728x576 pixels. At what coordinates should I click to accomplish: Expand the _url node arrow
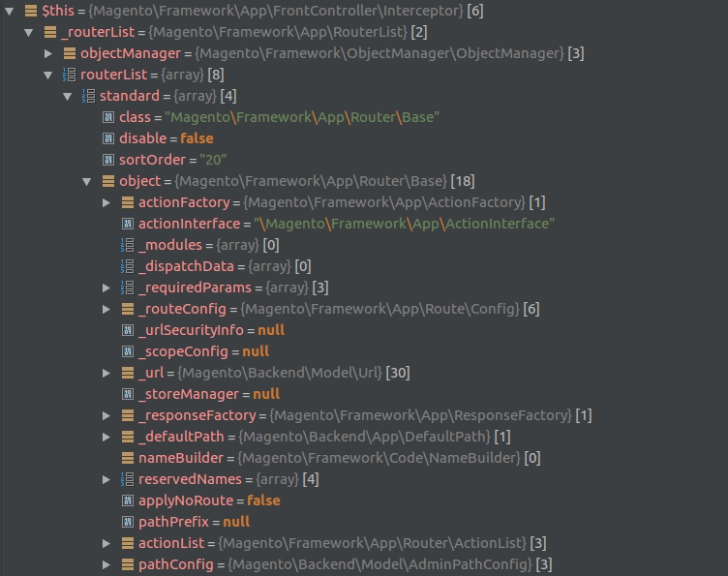pos(106,373)
